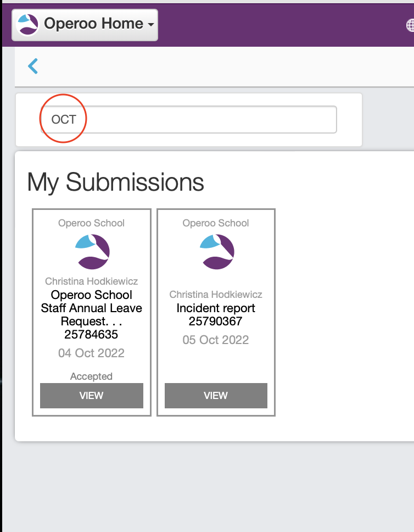
Task: Click the Operoo School logo on the Leave Request card
Action: coord(92,251)
